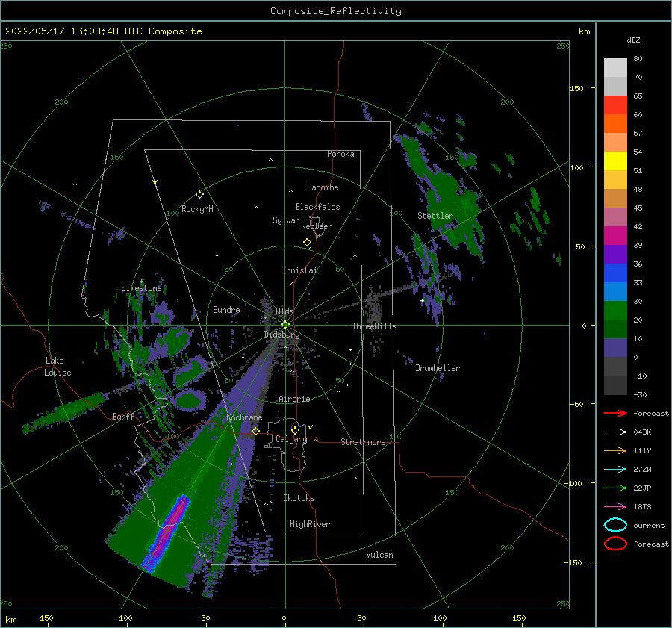Click the red forecast arrow in legend
This screenshot has height=628, width=672.
pos(615,413)
